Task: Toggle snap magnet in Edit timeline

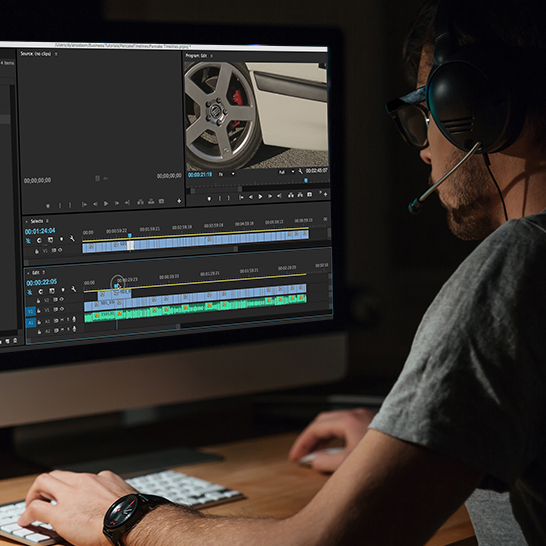Action: tap(30, 292)
